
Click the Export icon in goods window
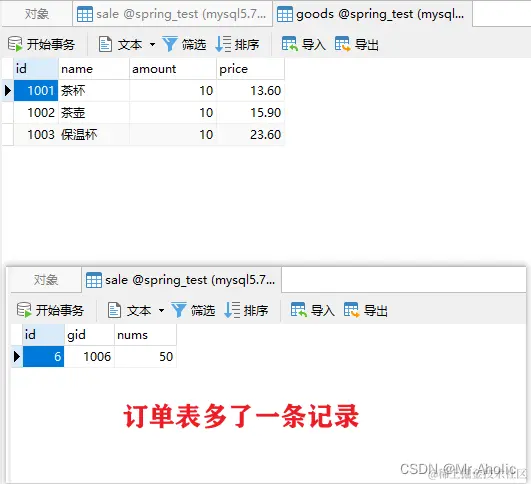342,44
